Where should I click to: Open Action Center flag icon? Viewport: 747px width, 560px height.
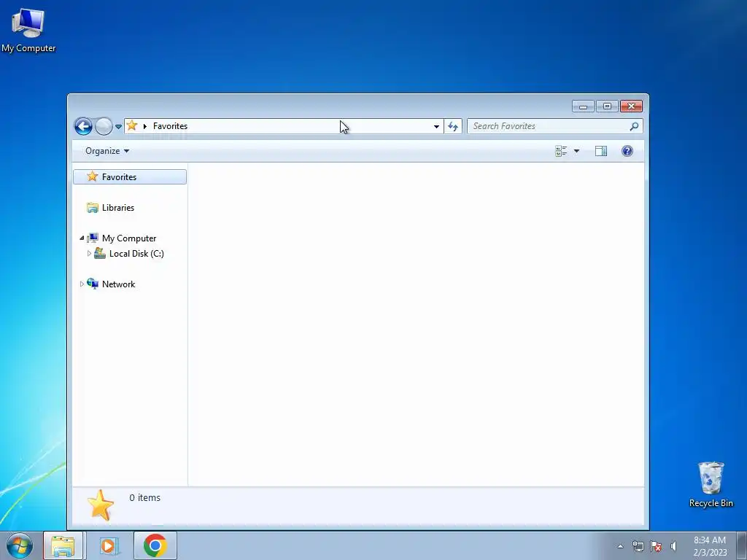tap(656, 546)
